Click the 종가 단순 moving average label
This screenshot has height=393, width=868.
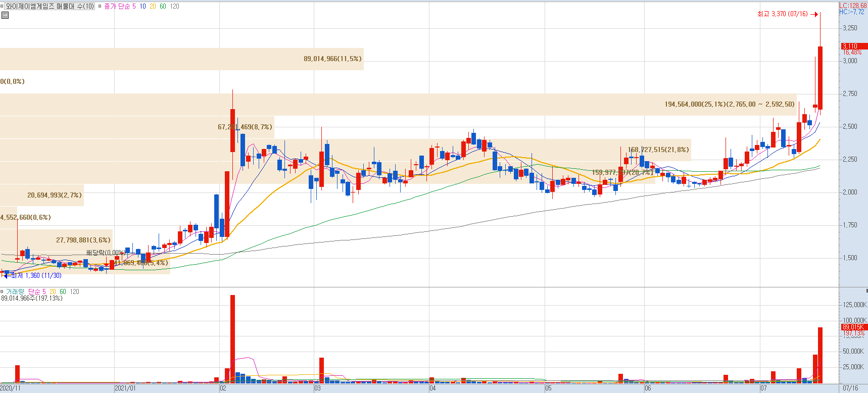coord(117,7)
